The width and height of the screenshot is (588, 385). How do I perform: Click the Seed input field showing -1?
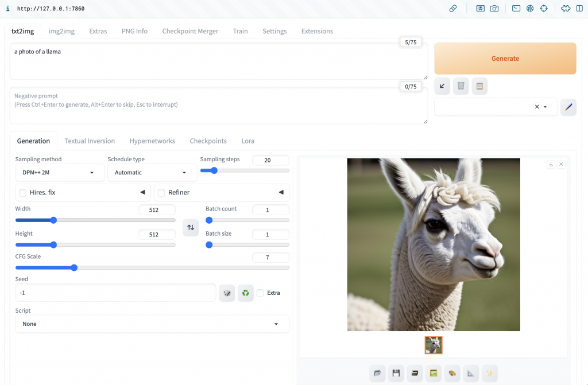[x=115, y=293]
